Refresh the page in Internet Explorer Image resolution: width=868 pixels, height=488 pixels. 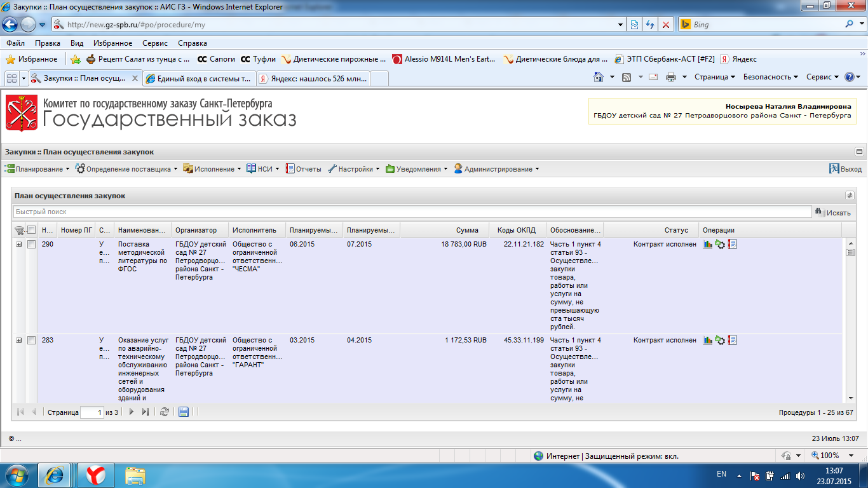tap(649, 25)
